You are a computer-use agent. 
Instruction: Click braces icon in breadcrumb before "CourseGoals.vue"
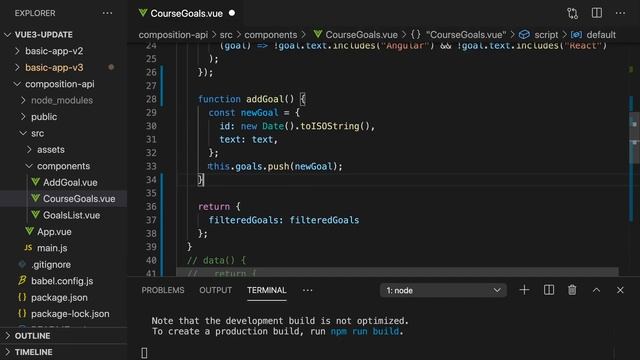[416, 34]
